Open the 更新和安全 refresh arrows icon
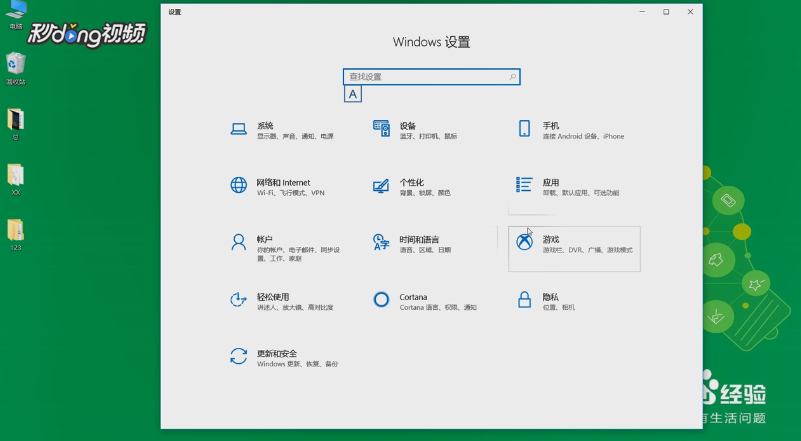Viewport: 801px width, 441px height. 239,356
